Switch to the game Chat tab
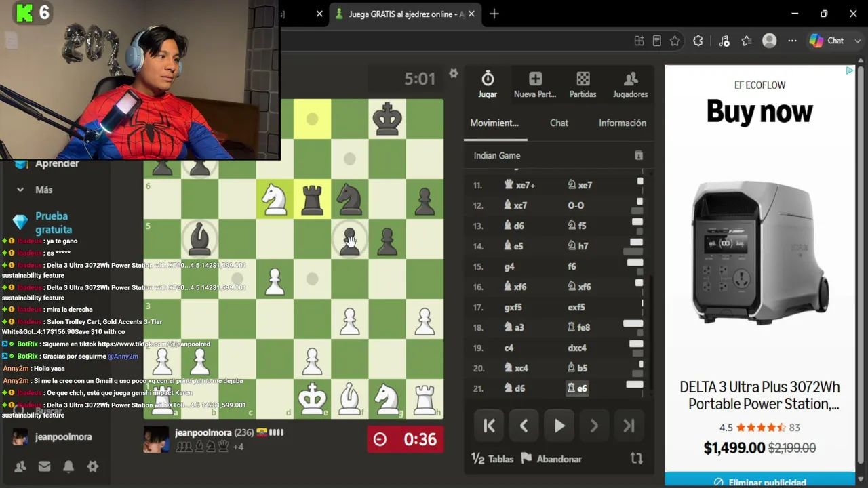This screenshot has width=868, height=488. click(559, 123)
